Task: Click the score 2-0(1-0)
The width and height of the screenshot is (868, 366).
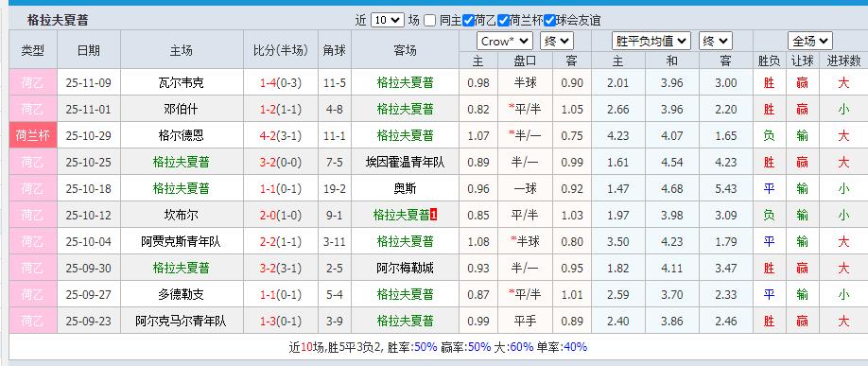Action: (x=281, y=215)
